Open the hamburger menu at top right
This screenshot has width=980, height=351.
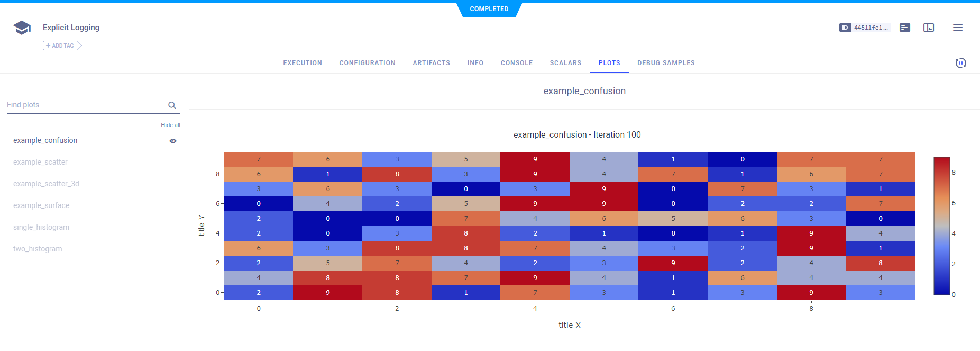958,28
